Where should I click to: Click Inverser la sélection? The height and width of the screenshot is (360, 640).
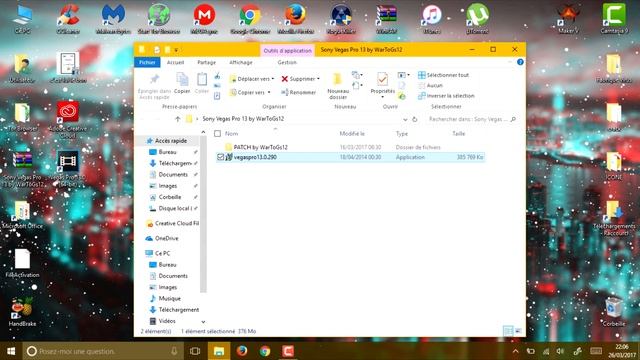click(x=446, y=96)
